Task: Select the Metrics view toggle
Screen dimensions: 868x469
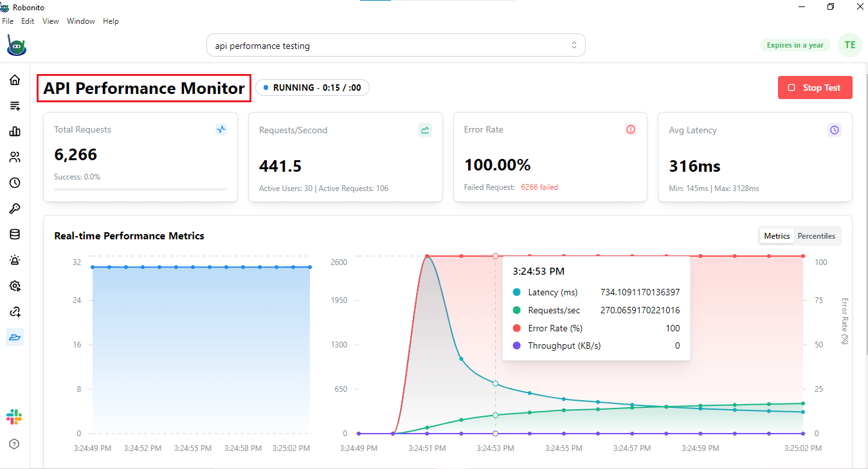Action: 777,235
